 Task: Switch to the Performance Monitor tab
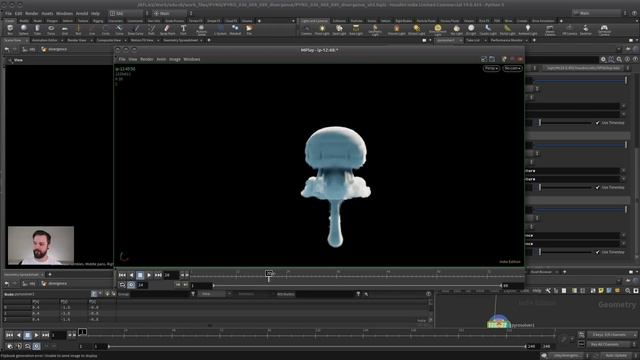coord(507,40)
